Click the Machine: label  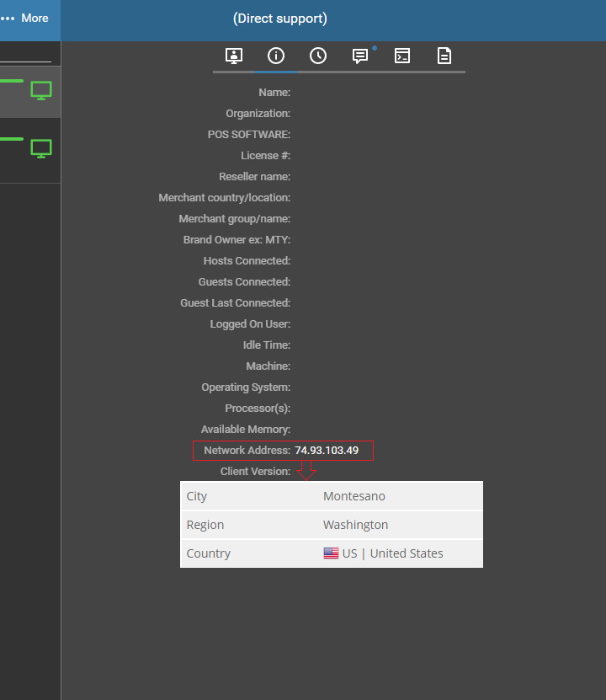pos(268,366)
